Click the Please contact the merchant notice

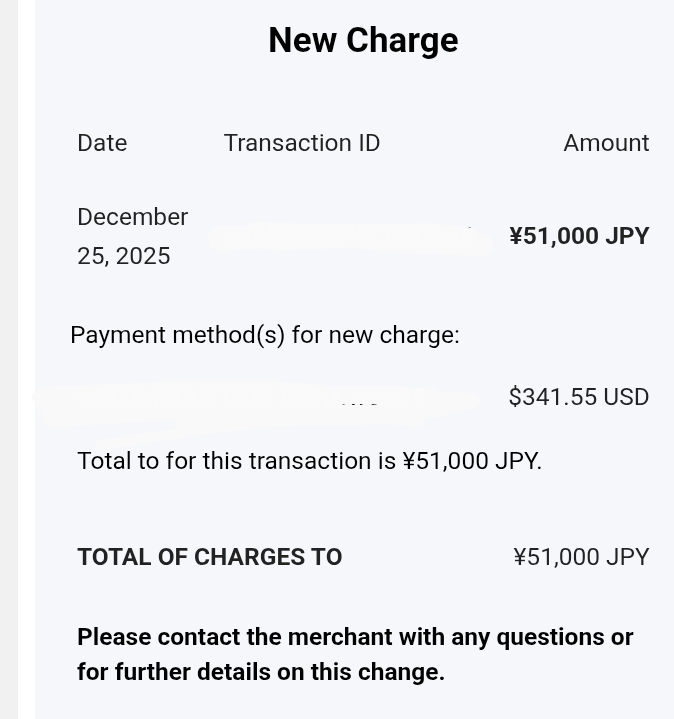click(355, 637)
